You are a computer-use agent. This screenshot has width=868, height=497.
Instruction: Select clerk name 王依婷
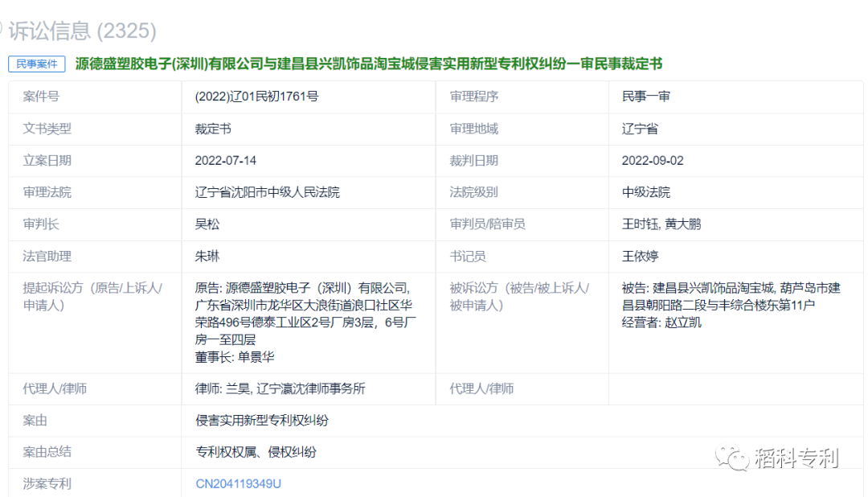point(640,256)
